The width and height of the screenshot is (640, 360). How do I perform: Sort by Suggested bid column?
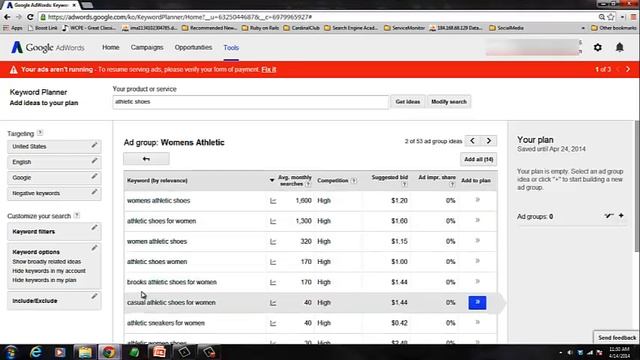coord(390,177)
